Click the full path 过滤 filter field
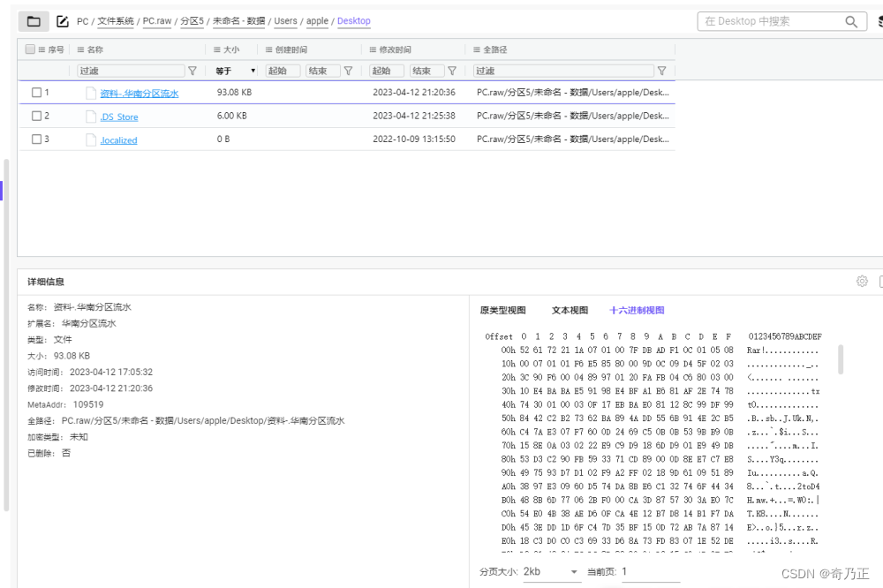Image resolution: width=883 pixels, height=588 pixels. (563, 71)
